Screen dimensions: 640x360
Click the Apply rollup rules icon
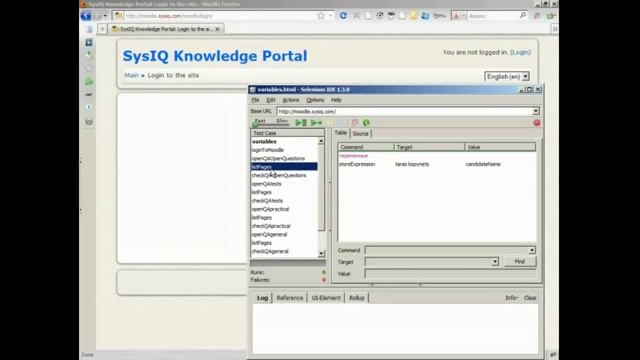355,122
